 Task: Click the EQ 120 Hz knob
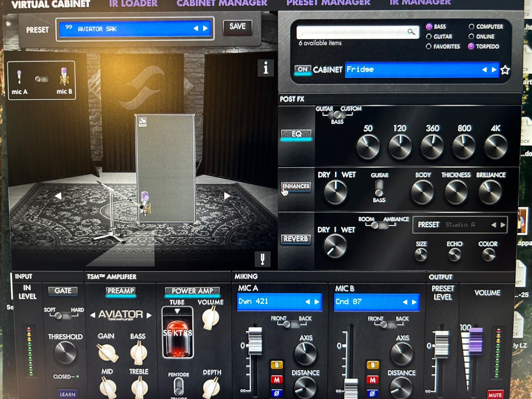pyautogui.click(x=400, y=147)
